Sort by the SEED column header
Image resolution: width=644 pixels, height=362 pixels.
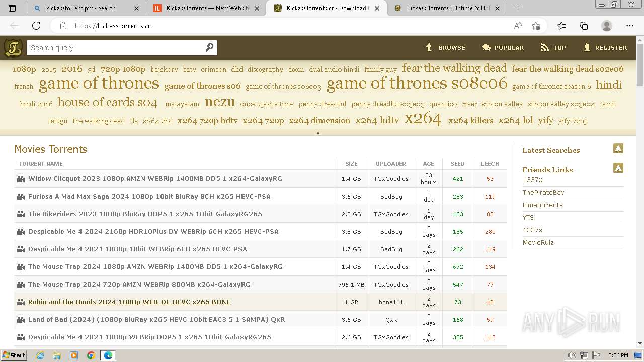click(457, 164)
